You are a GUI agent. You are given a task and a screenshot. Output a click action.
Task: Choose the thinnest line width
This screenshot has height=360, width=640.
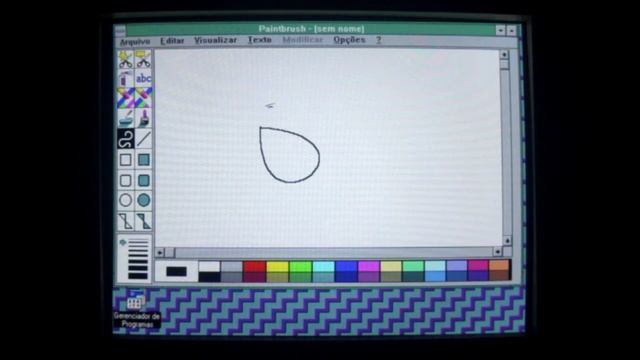pos(138,241)
